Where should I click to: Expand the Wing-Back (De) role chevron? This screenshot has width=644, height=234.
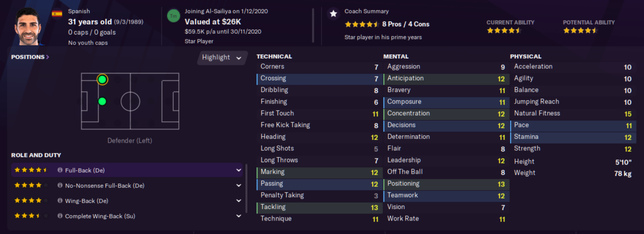(x=239, y=201)
